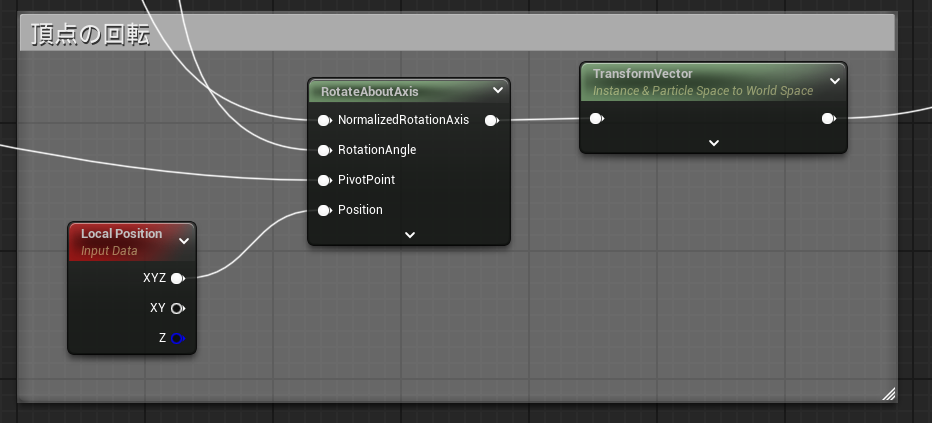Screen dimensions: 932x423
Task: Click the PivotPoint input pin
Action: (324, 180)
